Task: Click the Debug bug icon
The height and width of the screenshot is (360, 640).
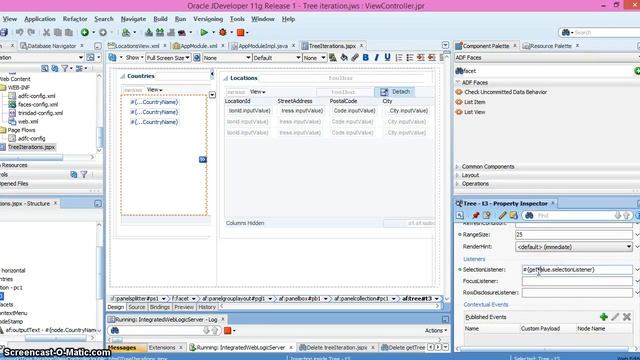Action: click(223, 32)
